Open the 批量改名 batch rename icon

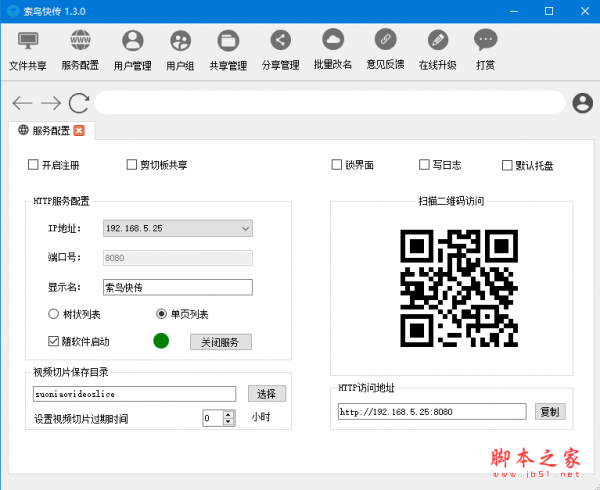(332, 49)
